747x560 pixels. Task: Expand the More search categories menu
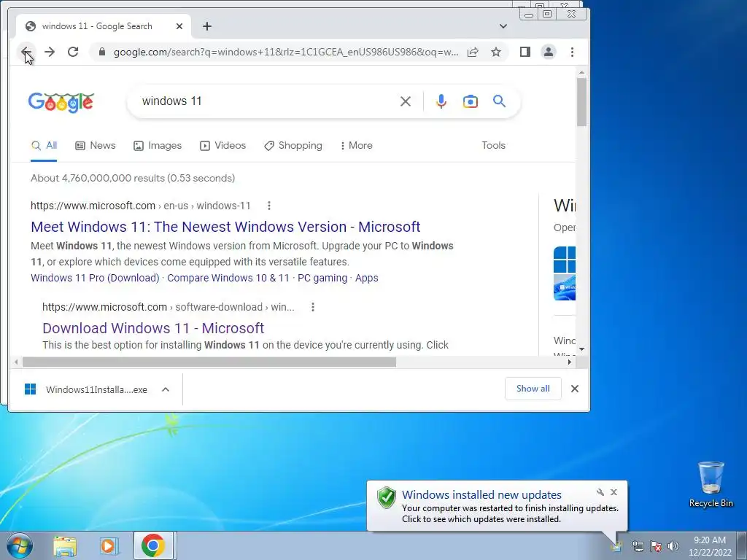pos(356,146)
